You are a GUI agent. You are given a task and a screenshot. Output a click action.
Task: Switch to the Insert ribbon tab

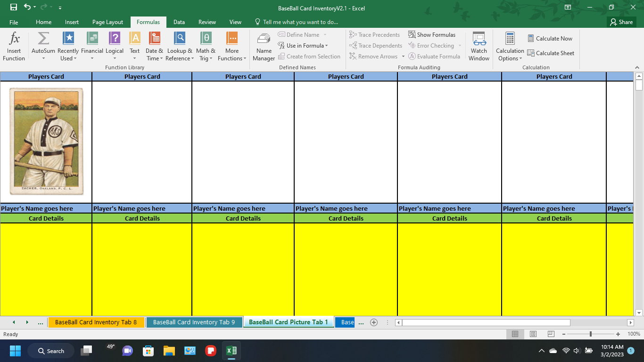point(72,22)
